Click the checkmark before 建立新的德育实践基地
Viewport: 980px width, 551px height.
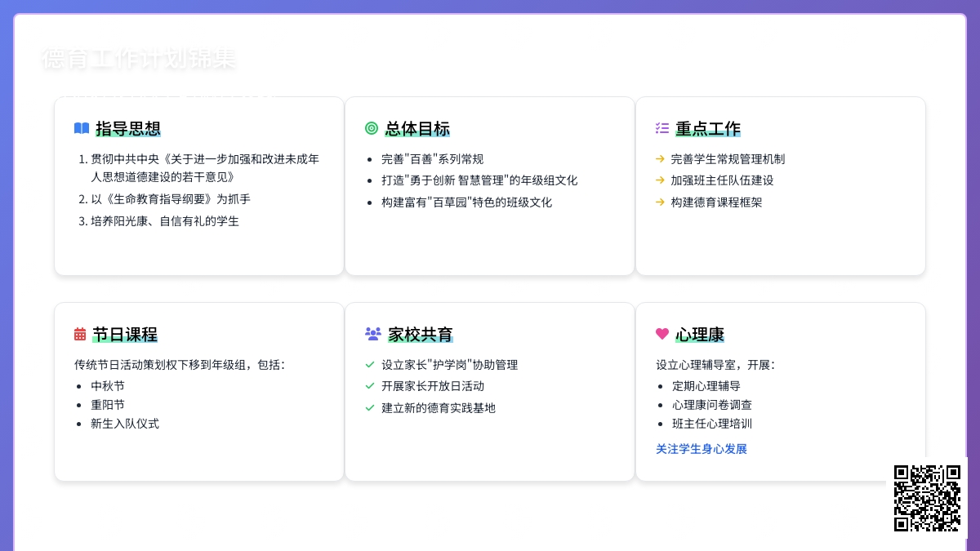(x=370, y=407)
